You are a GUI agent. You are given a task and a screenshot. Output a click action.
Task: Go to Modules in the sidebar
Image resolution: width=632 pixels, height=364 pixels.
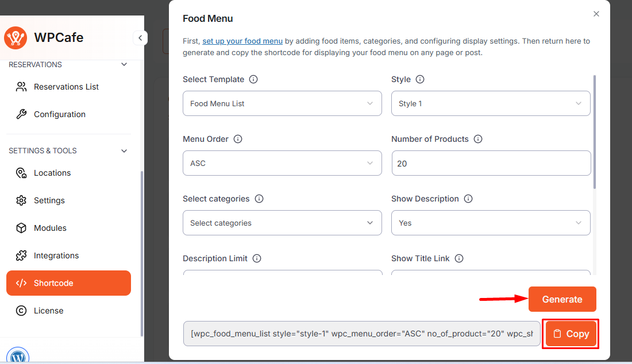pyautogui.click(x=50, y=228)
